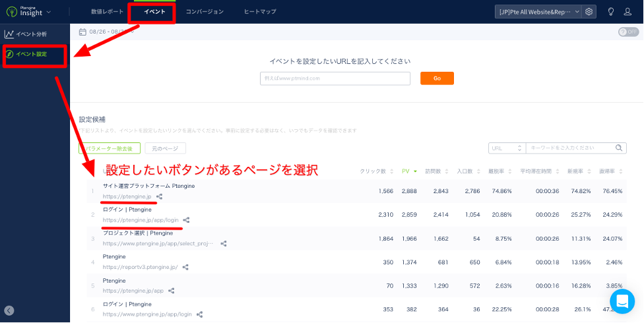The width and height of the screenshot is (644, 323).
Task: Click the 00:00:18 time cell
Action: tap(548, 262)
